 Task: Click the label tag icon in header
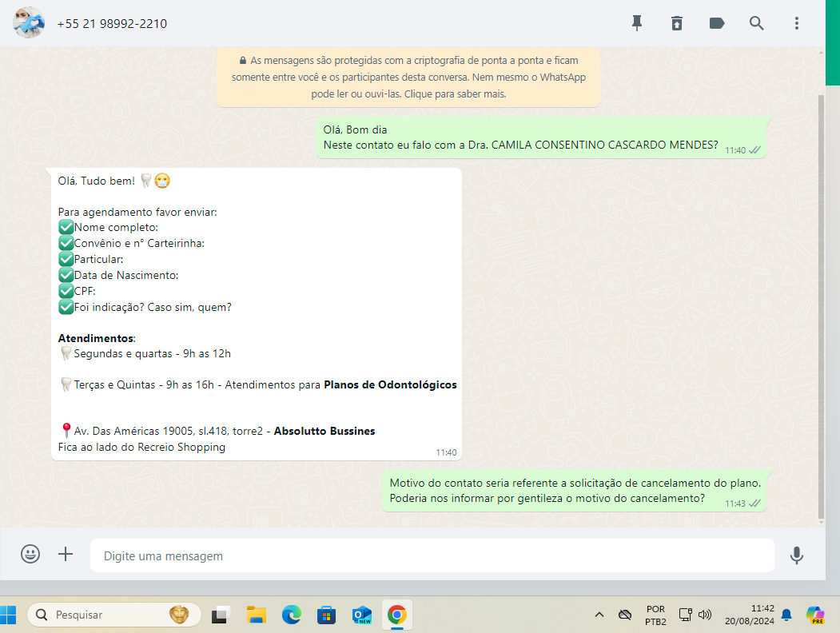click(717, 23)
